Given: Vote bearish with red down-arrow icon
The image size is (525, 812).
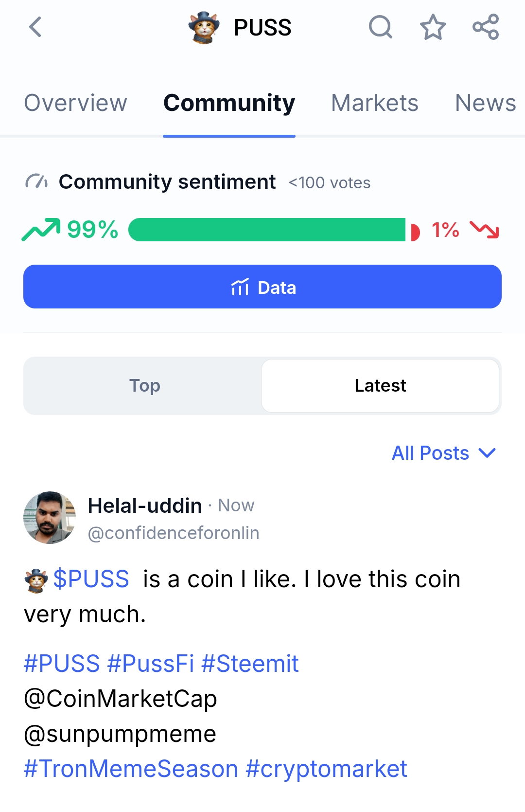Looking at the screenshot, I should [x=484, y=230].
